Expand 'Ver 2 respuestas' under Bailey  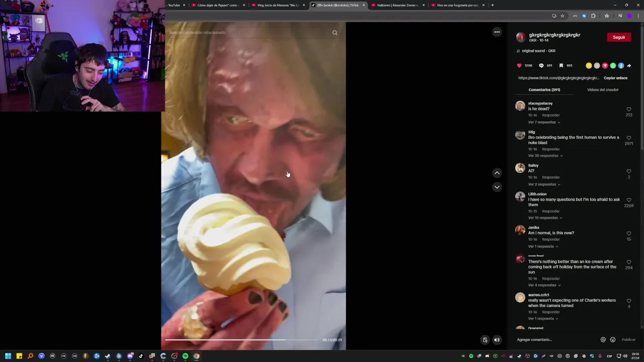tap(544, 185)
